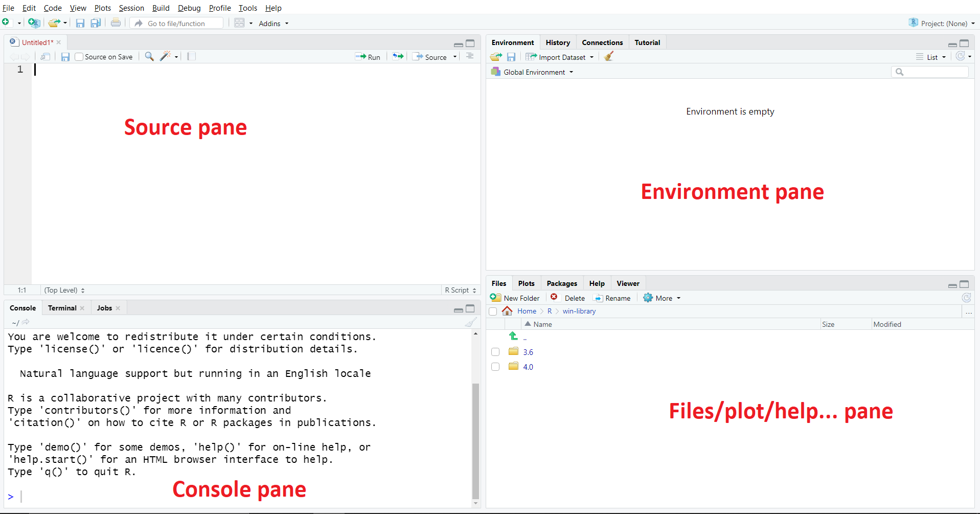Open the Session menu
The width and height of the screenshot is (980, 514).
tap(131, 8)
